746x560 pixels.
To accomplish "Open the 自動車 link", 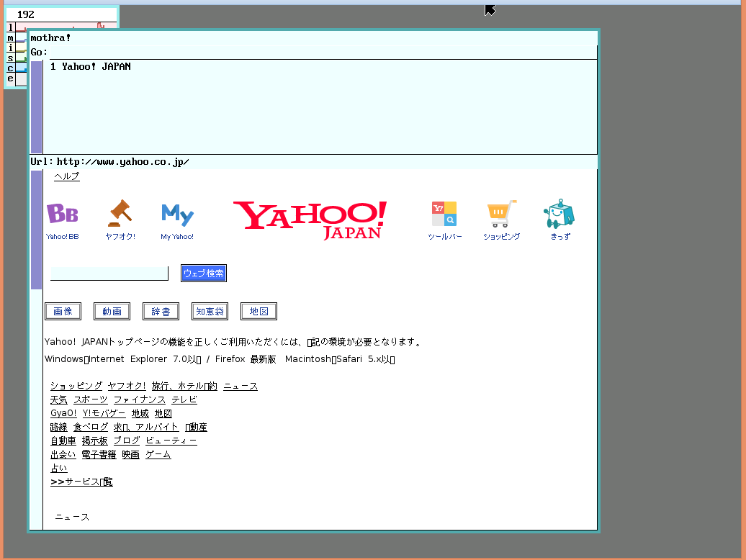I will tap(63, 441).
